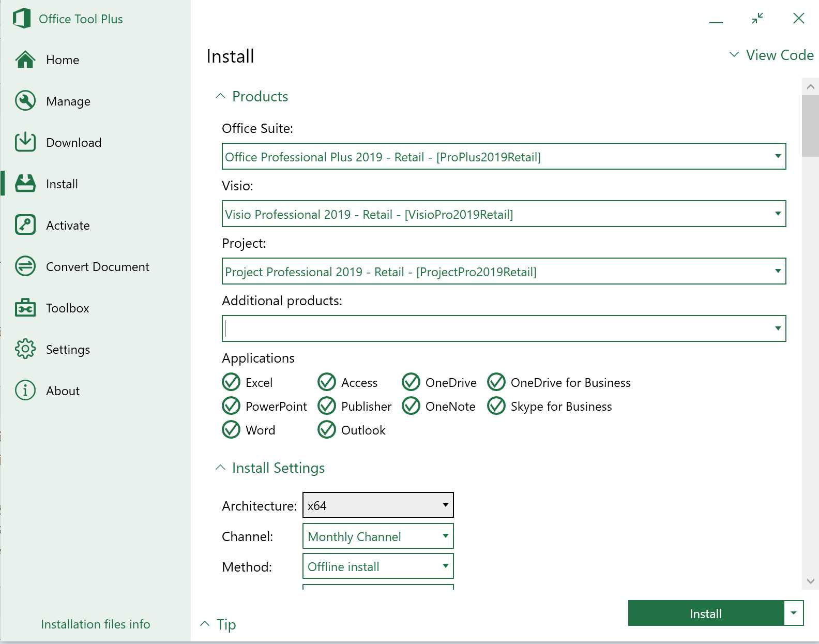Close the Office Tool Plus window

pos(799,19)
